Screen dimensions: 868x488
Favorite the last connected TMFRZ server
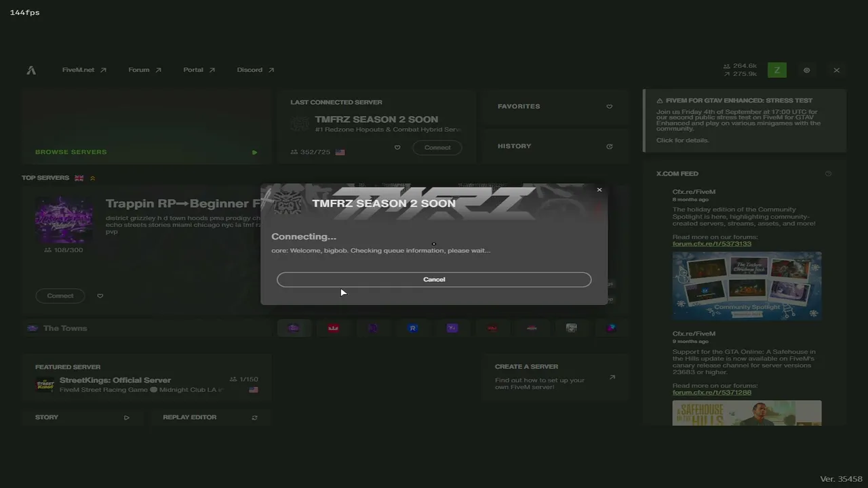pos(397,148)
